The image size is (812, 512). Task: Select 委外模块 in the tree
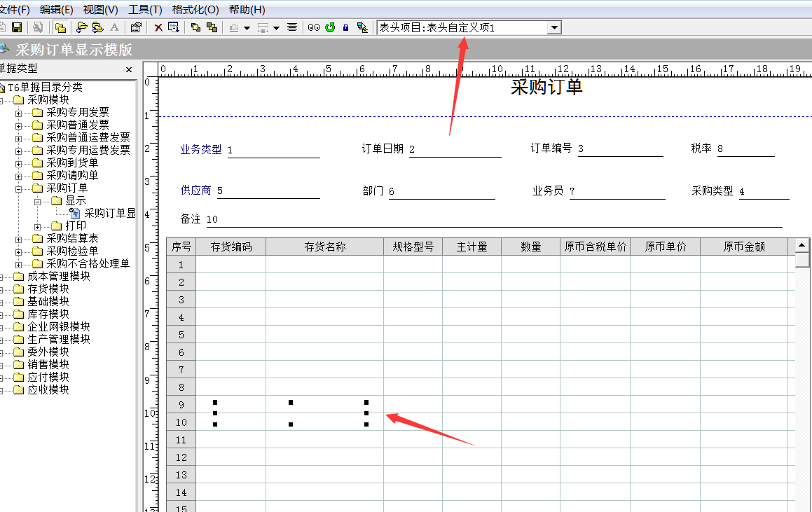point(48,352)
